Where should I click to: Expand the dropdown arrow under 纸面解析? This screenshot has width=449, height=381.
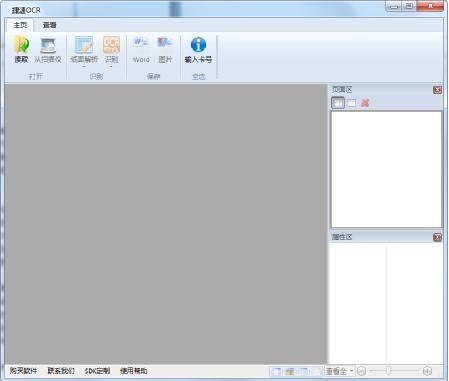pyautogui.click(x=84, y=67)
